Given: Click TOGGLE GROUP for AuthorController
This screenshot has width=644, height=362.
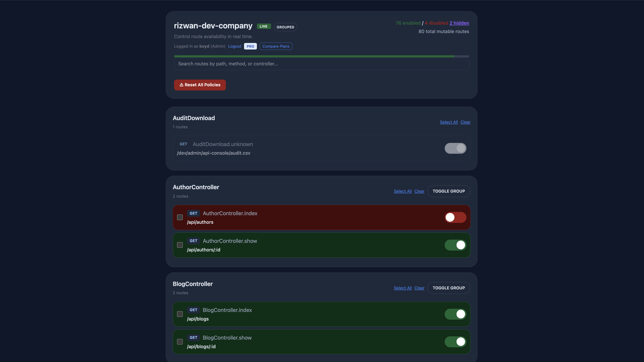Looking at the screenshot, I should coord(449,191).
